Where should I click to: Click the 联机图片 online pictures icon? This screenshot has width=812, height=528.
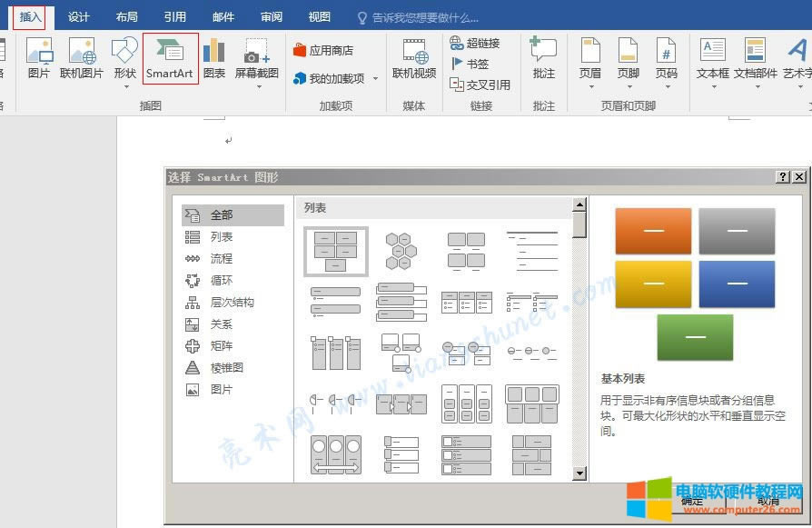click(x=82, y=59)
